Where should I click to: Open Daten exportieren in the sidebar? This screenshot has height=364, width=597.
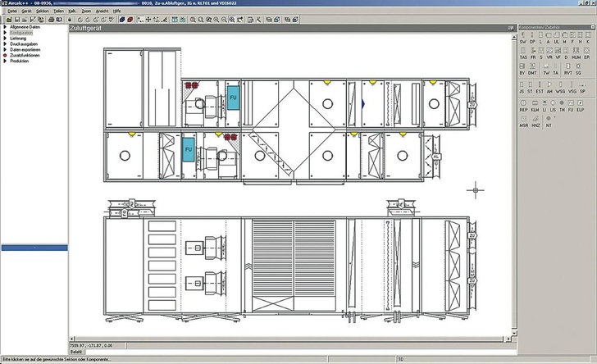pos(25,50)
